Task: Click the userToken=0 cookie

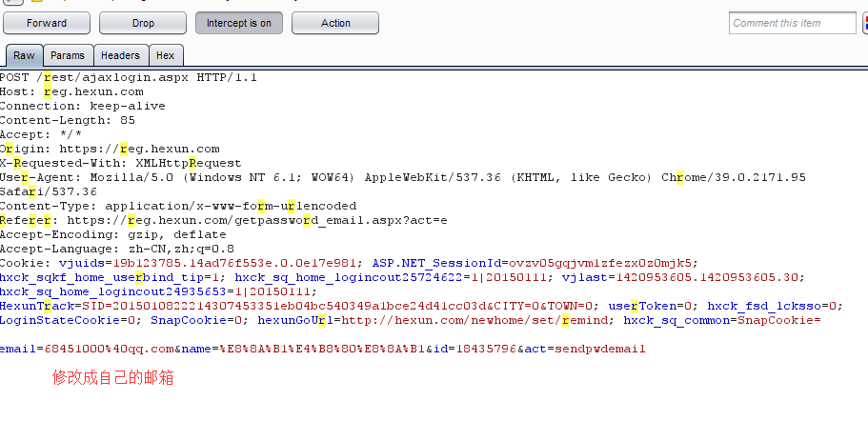Action: 650,307
